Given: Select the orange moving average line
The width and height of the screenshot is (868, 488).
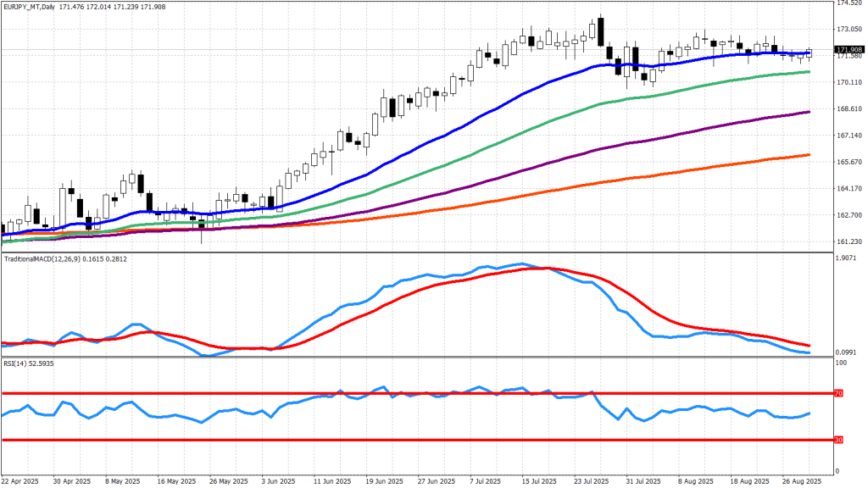Looking at the screenshot, I should 593,181.
